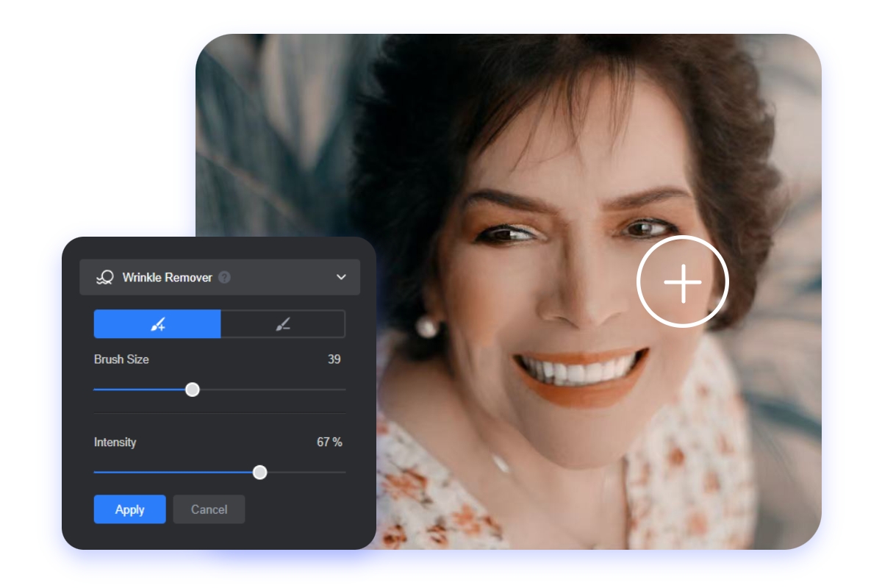Viewport: 882px width, 588px height.
Task: Click the Intensity slider handle
Action: pos(259,473)
